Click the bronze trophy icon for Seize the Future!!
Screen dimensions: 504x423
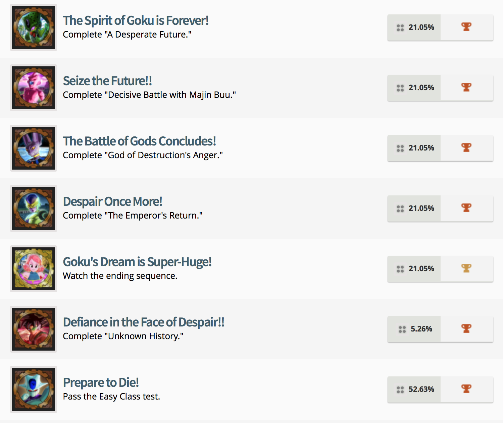pos(466,87)
